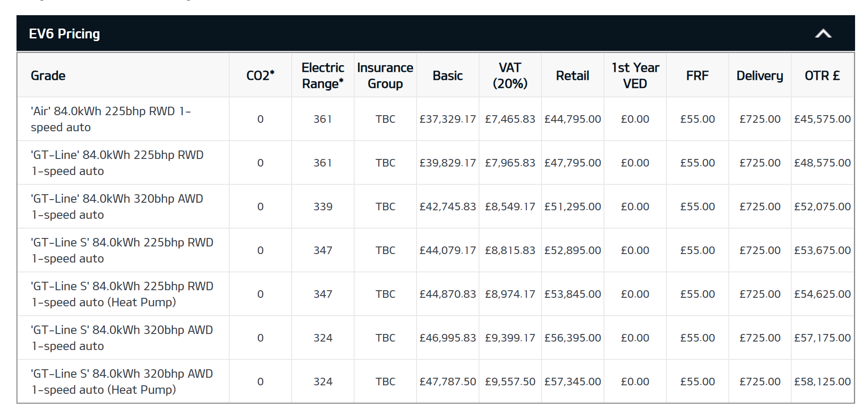Click the £46,995.83 basic price
The width and height of the screenshot is (868, 413).
448,338
